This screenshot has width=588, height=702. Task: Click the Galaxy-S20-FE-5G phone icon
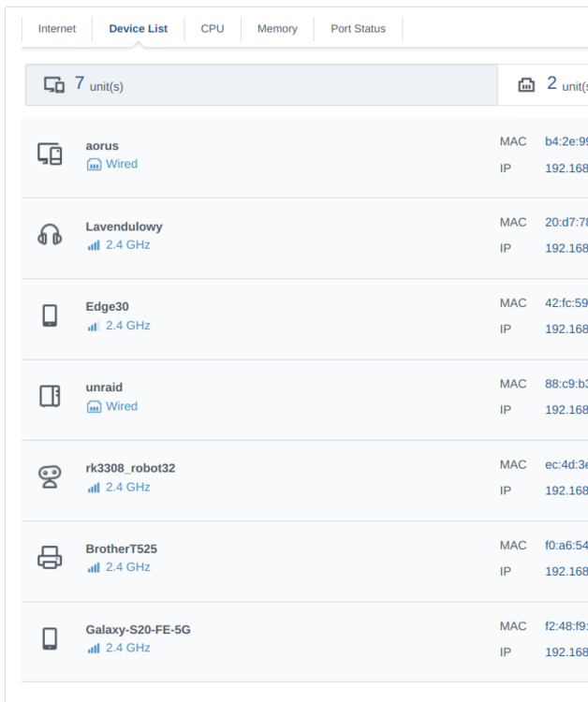click(x=50, y=638)
